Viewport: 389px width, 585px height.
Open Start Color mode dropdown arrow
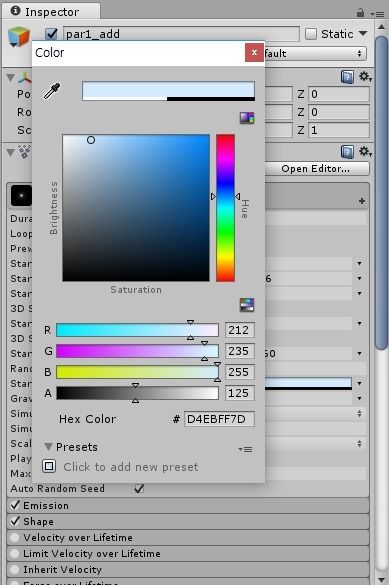pos(360,384)
